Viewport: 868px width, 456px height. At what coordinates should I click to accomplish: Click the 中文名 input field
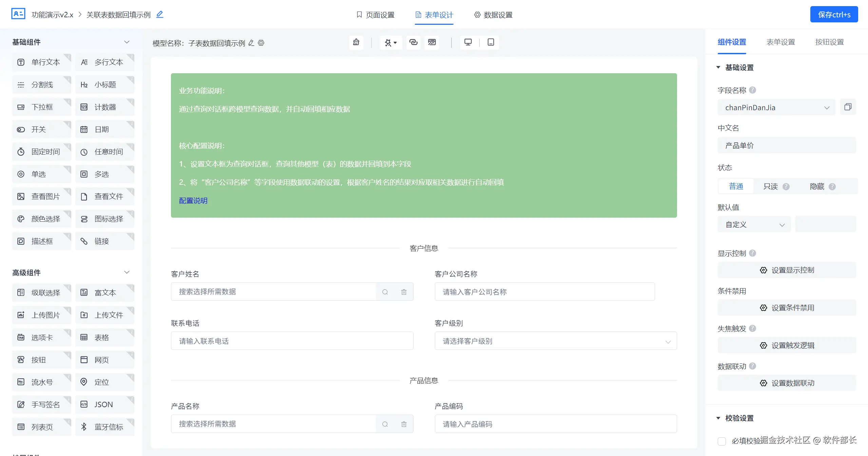pyautogui.click(x=787, y=145)
